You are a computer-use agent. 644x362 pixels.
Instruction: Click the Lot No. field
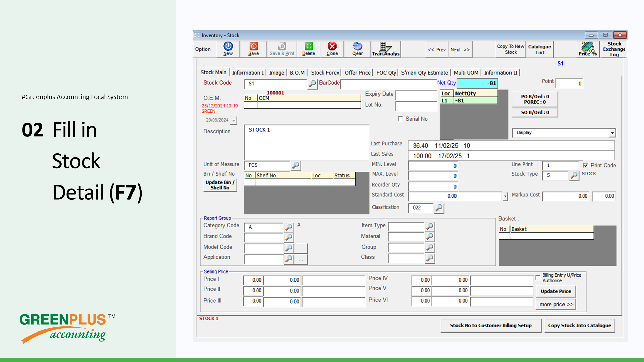coord(416,106)
